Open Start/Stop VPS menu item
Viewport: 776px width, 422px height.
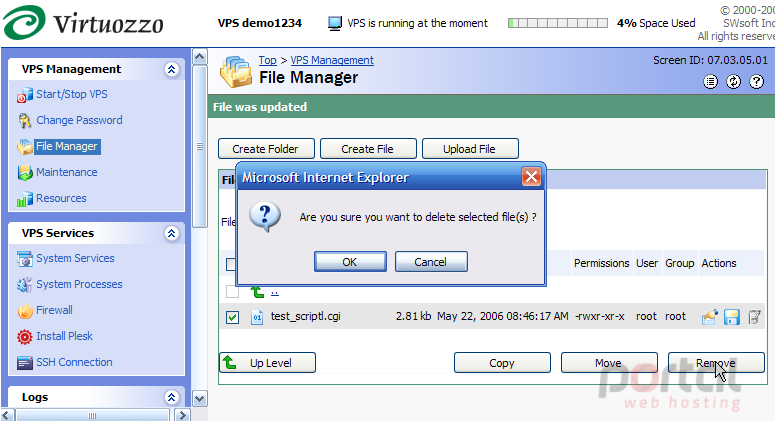click(x=72, y=94)
